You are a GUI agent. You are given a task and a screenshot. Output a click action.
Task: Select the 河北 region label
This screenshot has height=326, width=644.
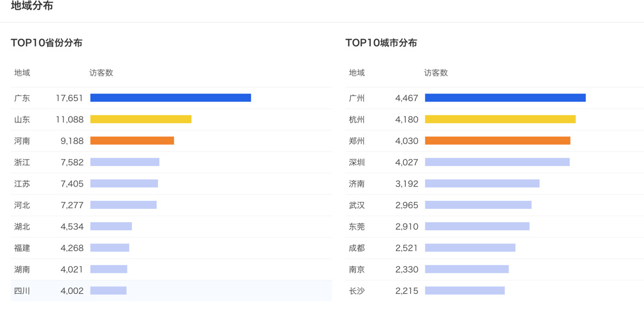tap(22, 205)
